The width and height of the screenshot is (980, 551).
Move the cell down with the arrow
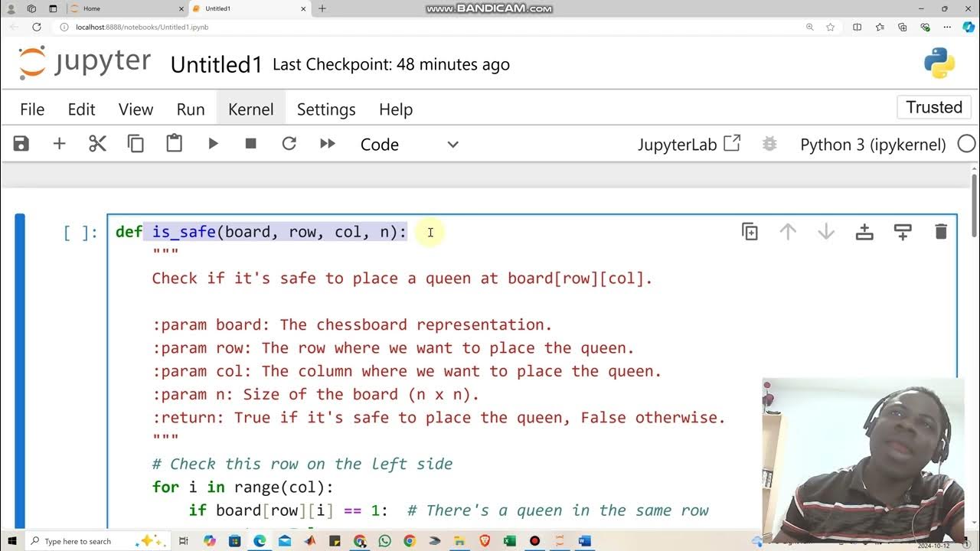pyautogui.click(x=826, y=232)
